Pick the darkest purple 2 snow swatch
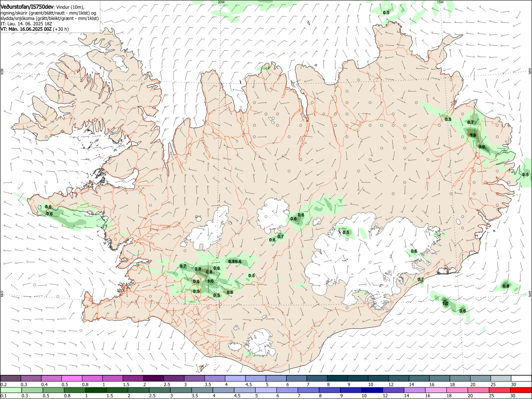This screenshot has width=532, height=399. pyautogui.click(x=153, y=378)
